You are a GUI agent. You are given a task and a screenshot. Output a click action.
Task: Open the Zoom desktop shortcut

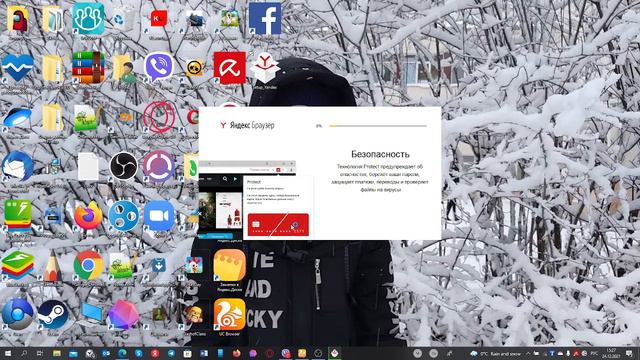point(159,216)
